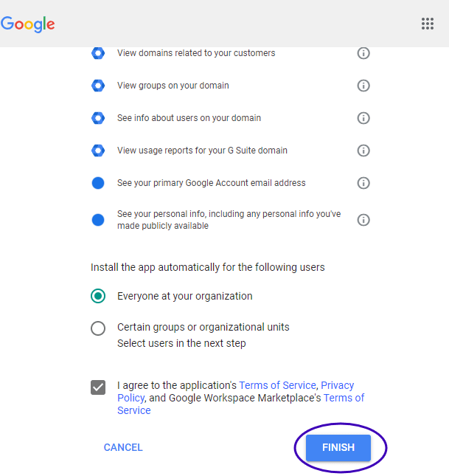Select Certain groups or organizational units
Screen dimensions: 449x476
[x=98, y=328]
